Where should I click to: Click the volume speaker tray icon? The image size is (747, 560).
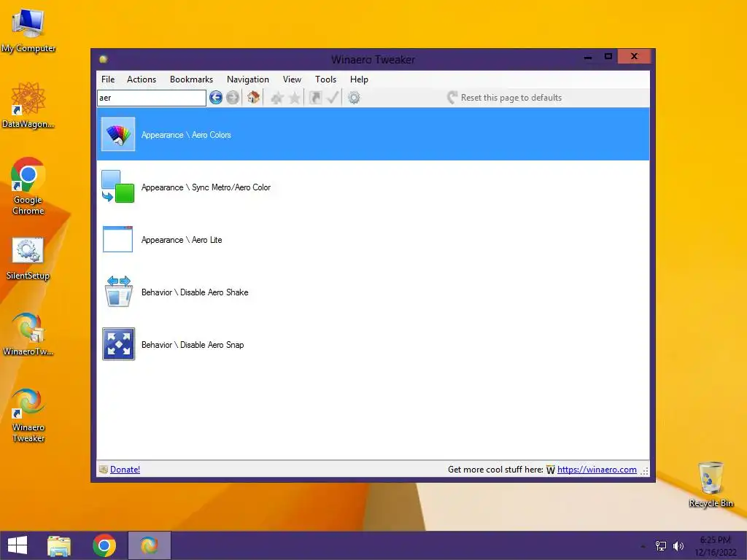click(678, 545)
